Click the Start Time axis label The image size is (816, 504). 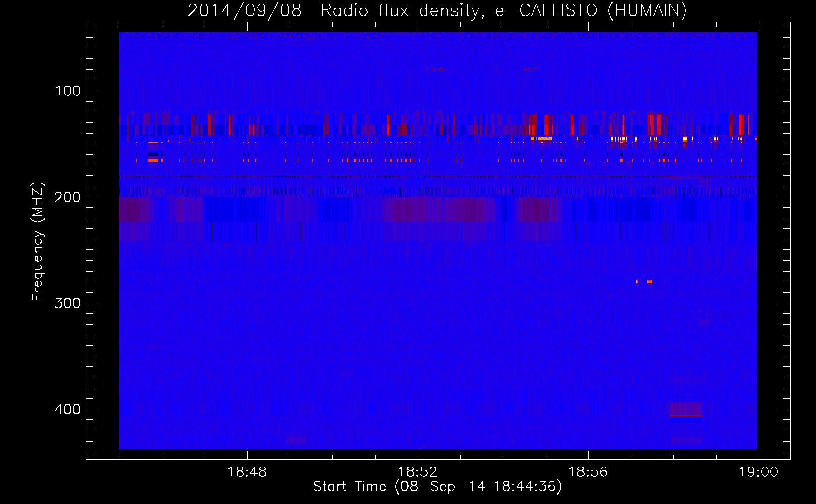click(x=437, y=487)
